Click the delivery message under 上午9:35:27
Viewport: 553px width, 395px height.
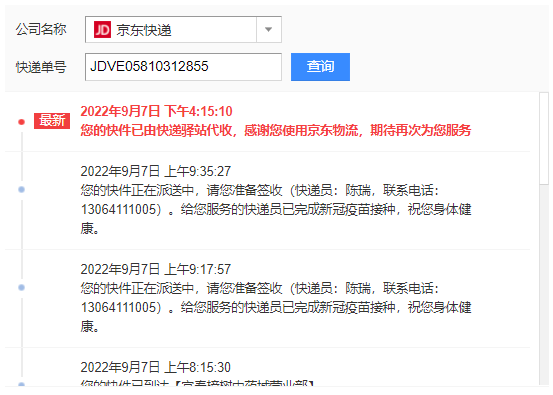[x=276, y=209]
